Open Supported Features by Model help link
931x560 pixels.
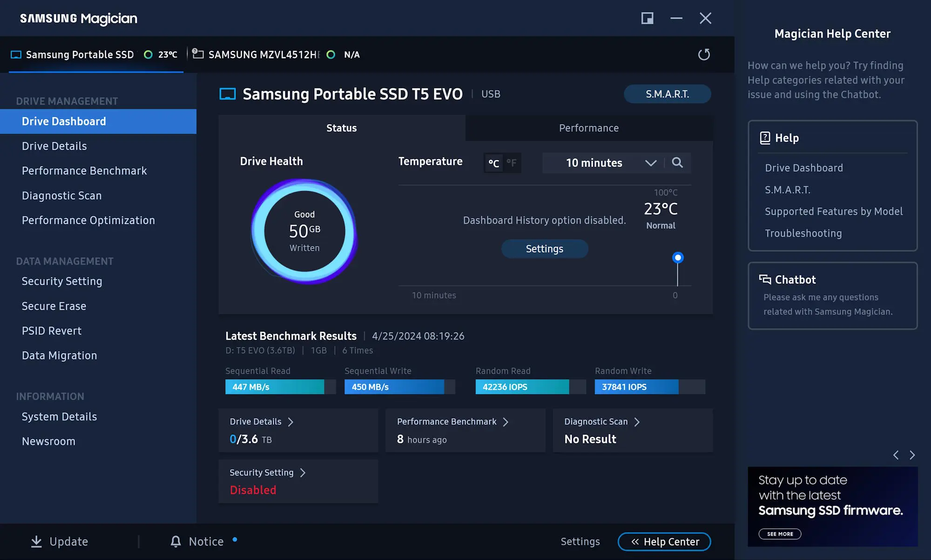(834, 212)
